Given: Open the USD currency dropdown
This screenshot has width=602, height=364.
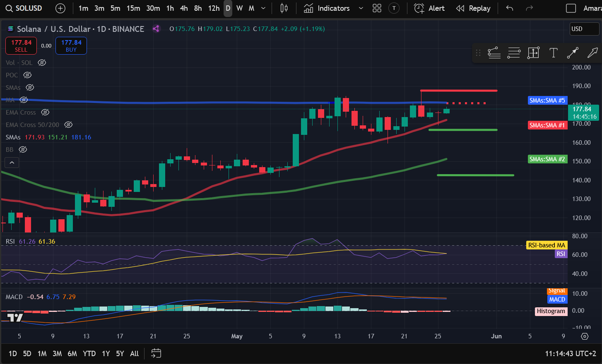Looking at the screenshot, I should coord(584,29).
